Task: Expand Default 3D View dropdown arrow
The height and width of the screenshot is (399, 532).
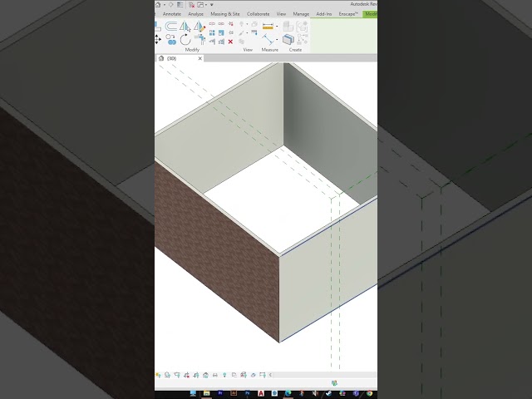Action: click(x=165, y=4)
